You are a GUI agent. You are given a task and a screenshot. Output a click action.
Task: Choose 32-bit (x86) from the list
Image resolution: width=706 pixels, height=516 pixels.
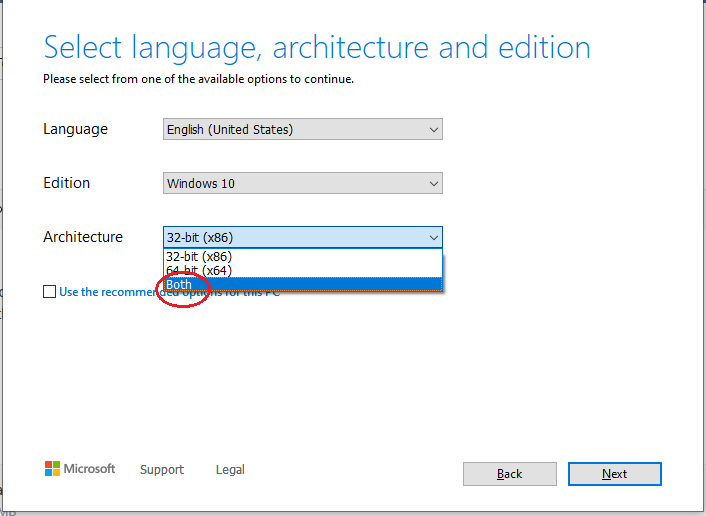coord(303,257)
